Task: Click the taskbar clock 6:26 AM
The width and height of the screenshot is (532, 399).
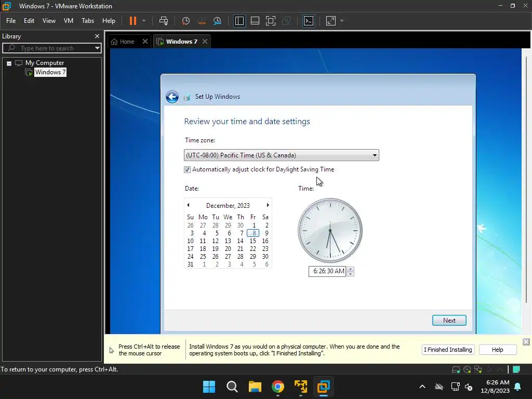Action: coord(495,387)
